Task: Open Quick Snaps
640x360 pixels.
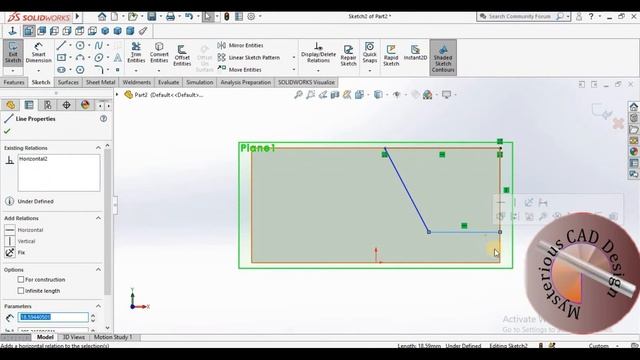Action: pyautogui.click(x=370, y=53)
